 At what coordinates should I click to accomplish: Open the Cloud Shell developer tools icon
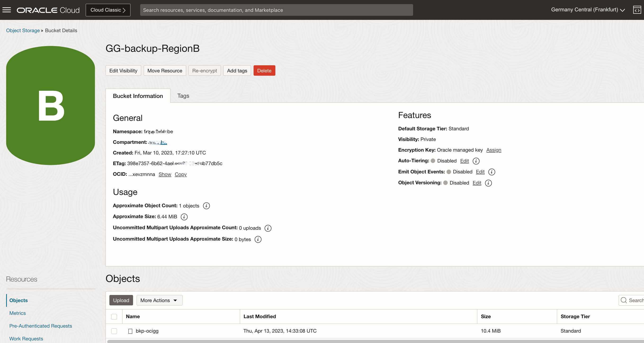pos(637,10)
